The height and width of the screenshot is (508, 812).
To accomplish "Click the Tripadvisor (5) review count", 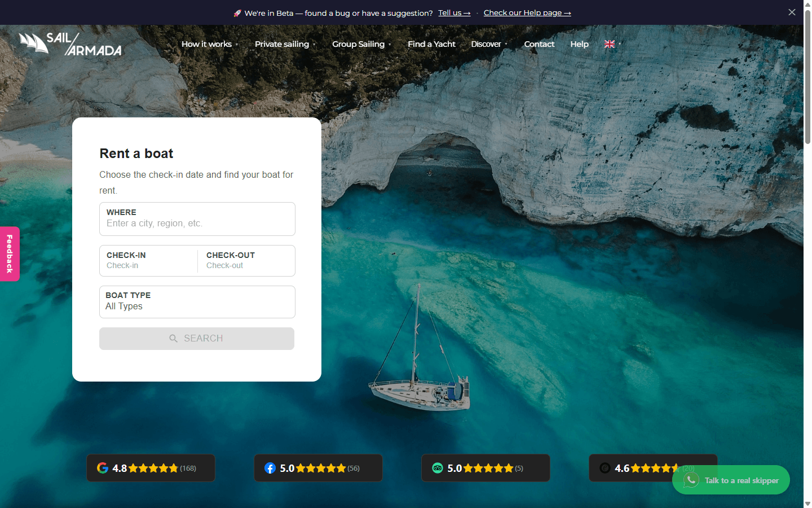I will (x=519, y=468).
